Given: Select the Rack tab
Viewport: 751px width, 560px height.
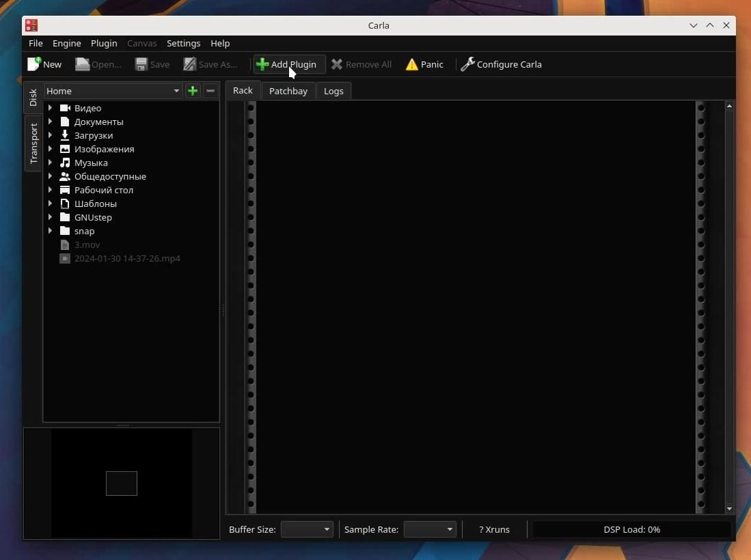Looking at the screenshot, I should tap(243, 90).
